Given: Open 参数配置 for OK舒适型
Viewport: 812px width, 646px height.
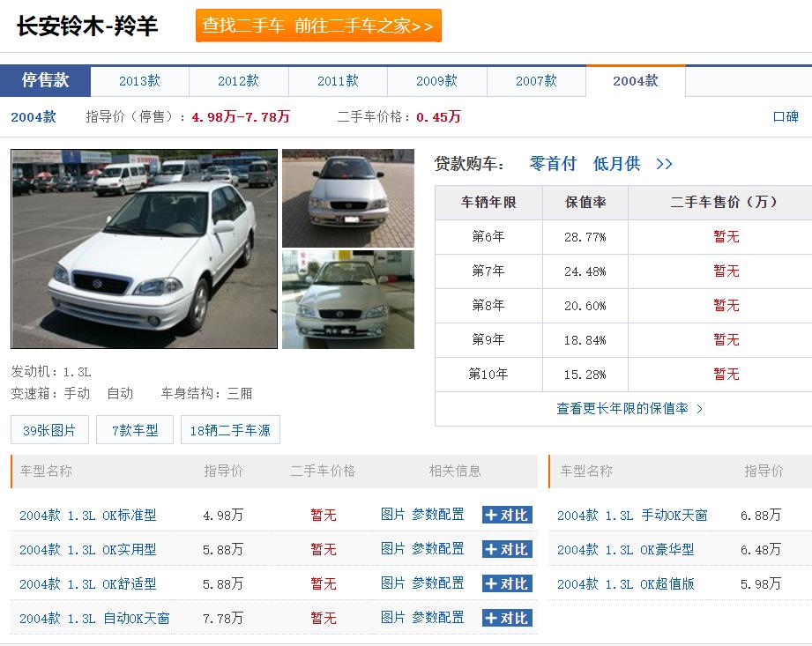Looking at the screenshot, I should click(436, 583).
